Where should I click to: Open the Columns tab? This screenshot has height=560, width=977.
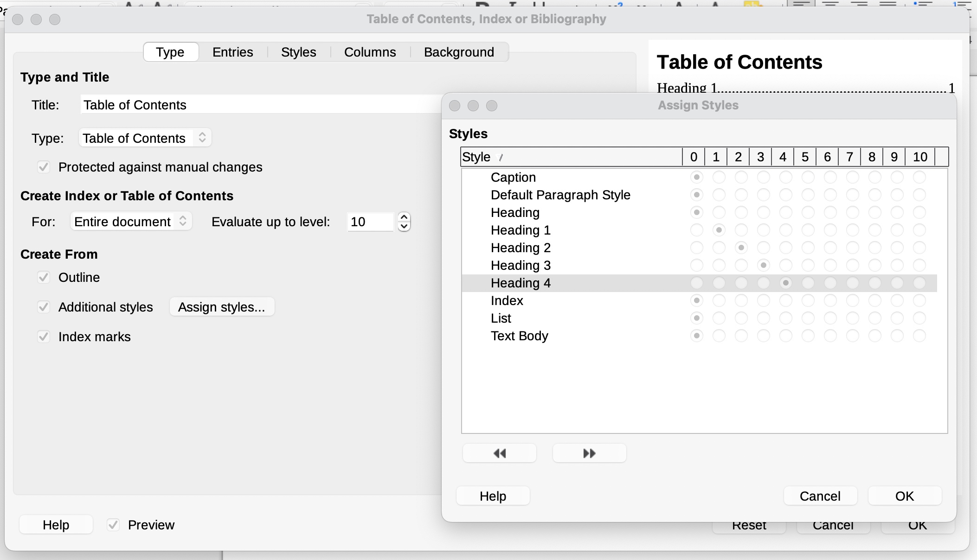[370, 52]
